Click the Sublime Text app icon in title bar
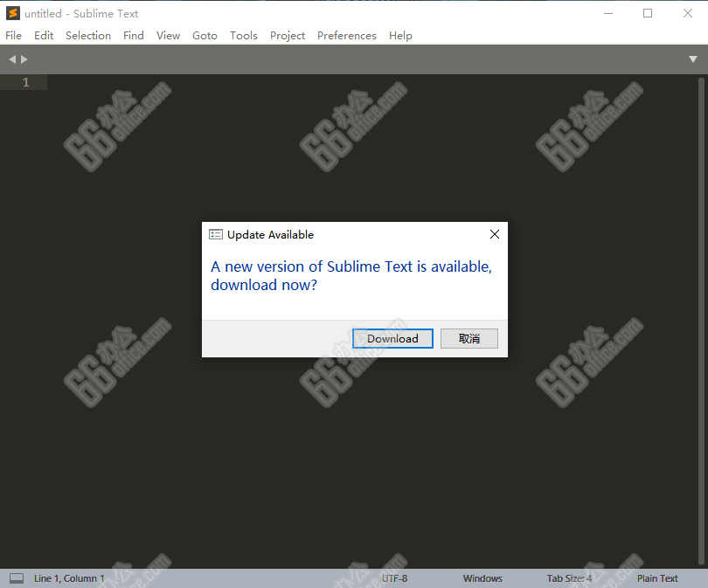The width and height of the screenshot is (708, 588). (x=13, y=13)
